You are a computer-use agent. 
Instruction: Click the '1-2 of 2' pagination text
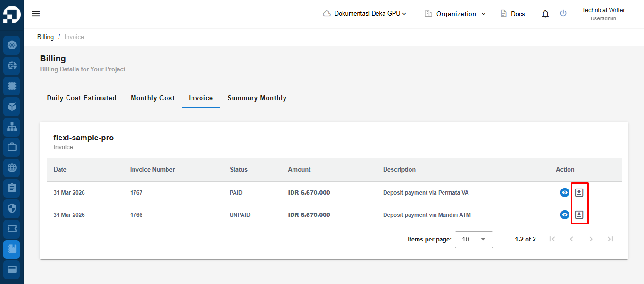click(x=526, y=240)
